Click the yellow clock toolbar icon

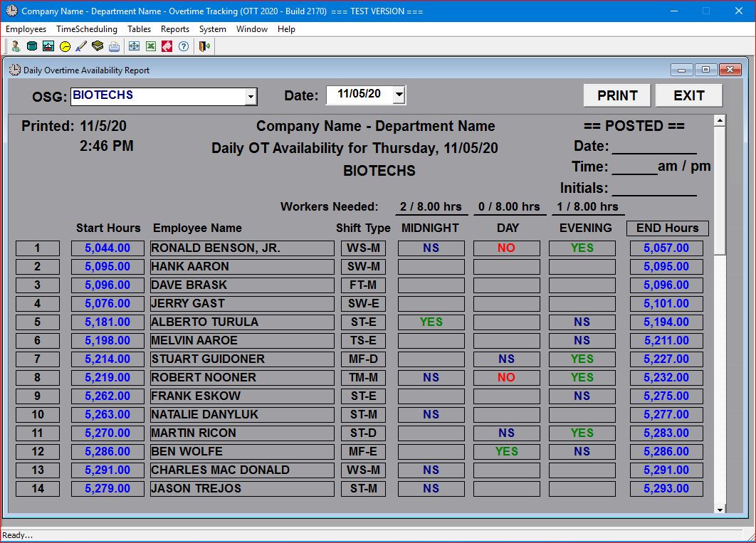65,46
